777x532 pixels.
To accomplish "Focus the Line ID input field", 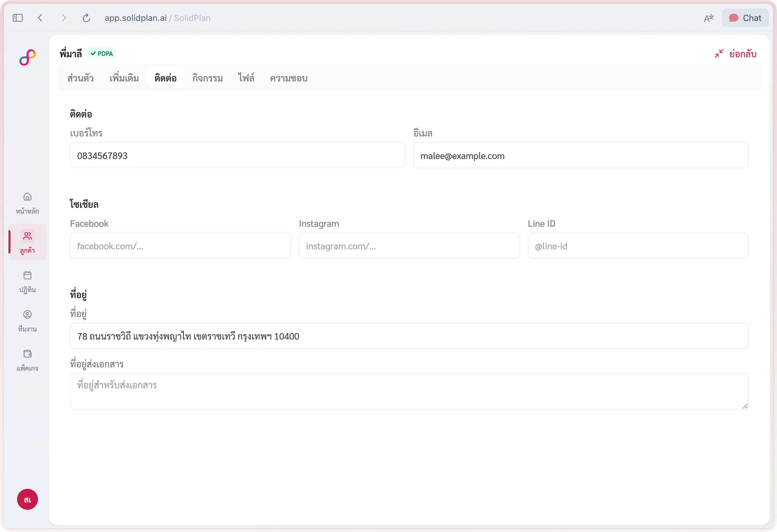I will point(638,246).
